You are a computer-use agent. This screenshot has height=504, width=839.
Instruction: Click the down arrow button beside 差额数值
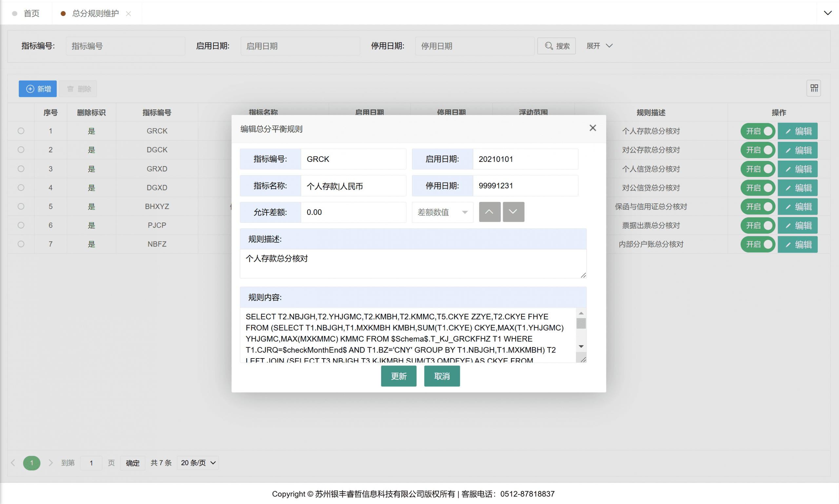click(513, 212)
